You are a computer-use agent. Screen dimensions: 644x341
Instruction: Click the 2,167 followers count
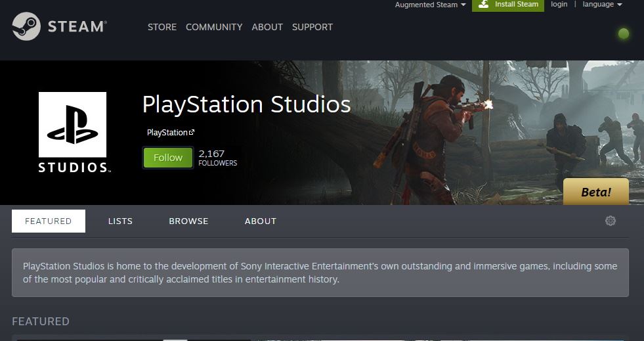(x=218, y=158)
